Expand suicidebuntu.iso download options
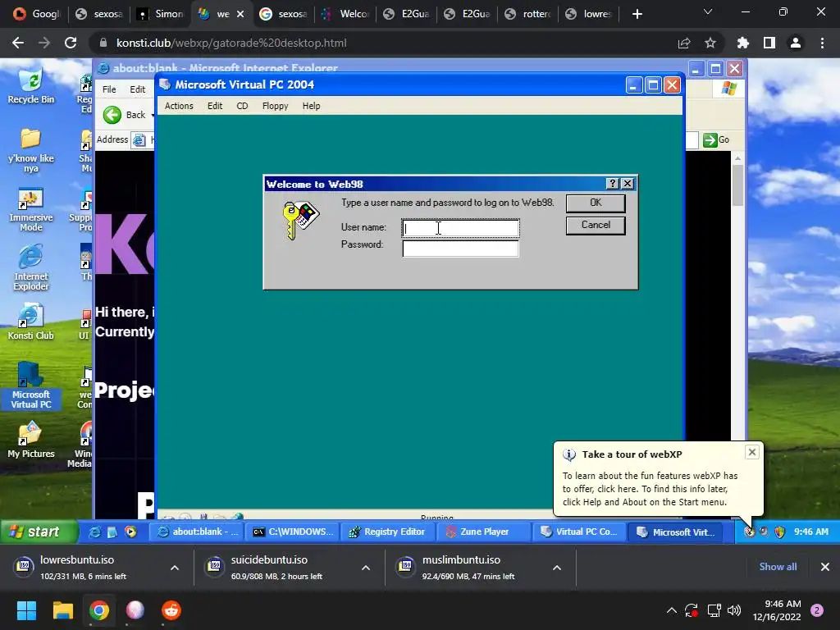Viewport: 840px width, 630px height. point(366,568)
